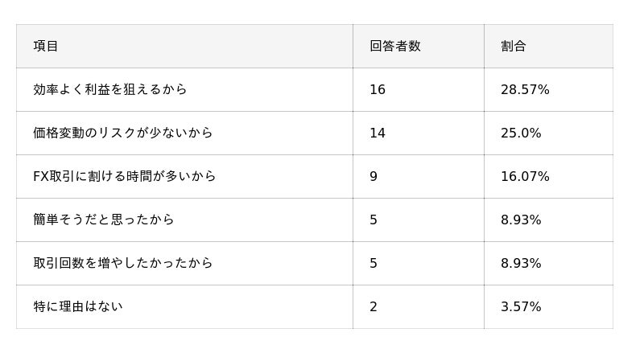Select the 効率よく利益を狙えるから row label
The height and width of the screenshot is (353, 644).
pyautogui.click(x=109, y=89)
